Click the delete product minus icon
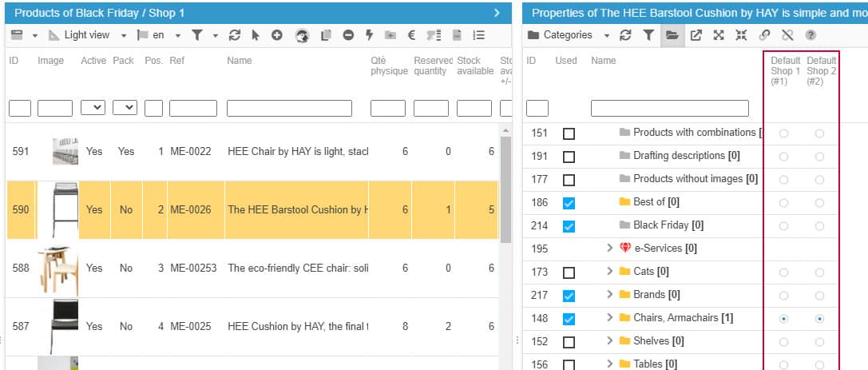The height and width of the screenshot is (370, 868). click(x=348, y=35)
